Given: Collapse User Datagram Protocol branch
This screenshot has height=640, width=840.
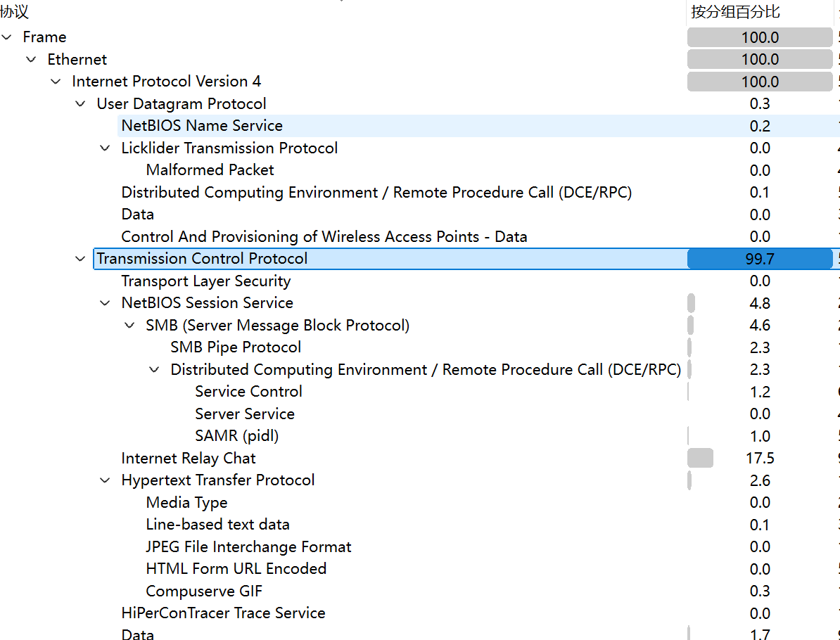Looking at the screenshot, I should tap(80, 104).
